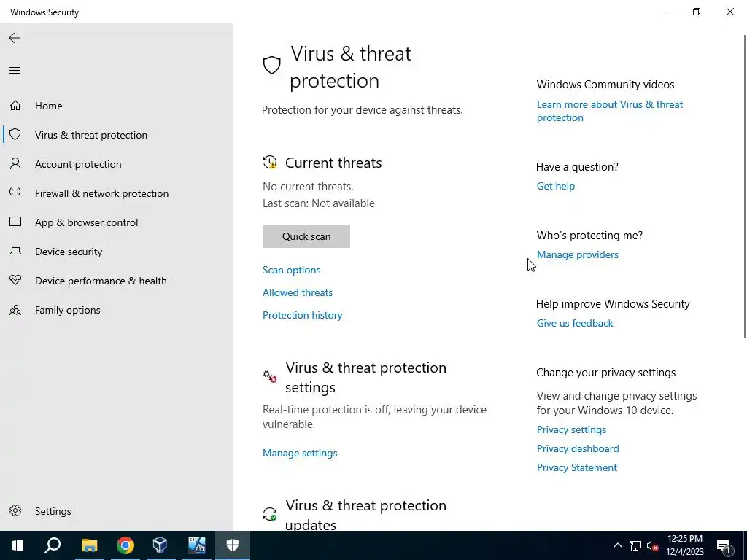Click Manage providers link

578,254
